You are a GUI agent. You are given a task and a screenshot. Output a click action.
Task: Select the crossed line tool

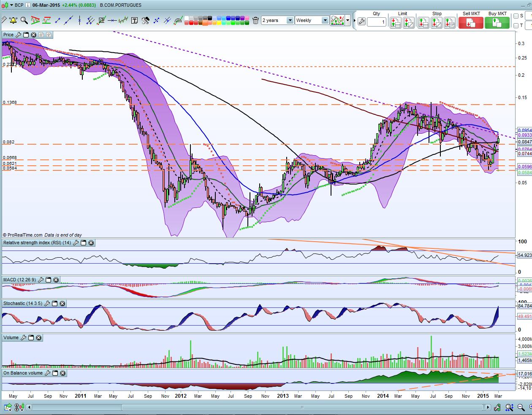(167, 20)
